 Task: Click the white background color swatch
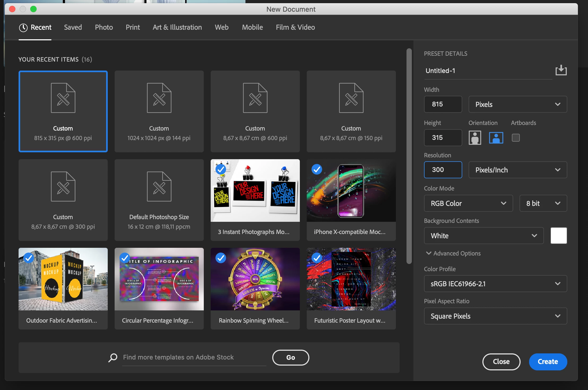(x=559, y=236)
